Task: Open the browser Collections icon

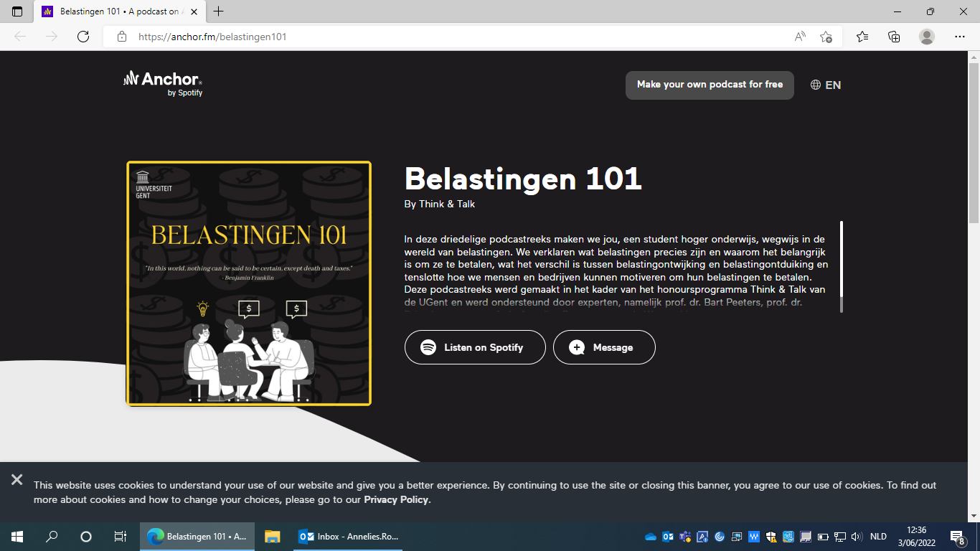Action: (x=894, y=37)
